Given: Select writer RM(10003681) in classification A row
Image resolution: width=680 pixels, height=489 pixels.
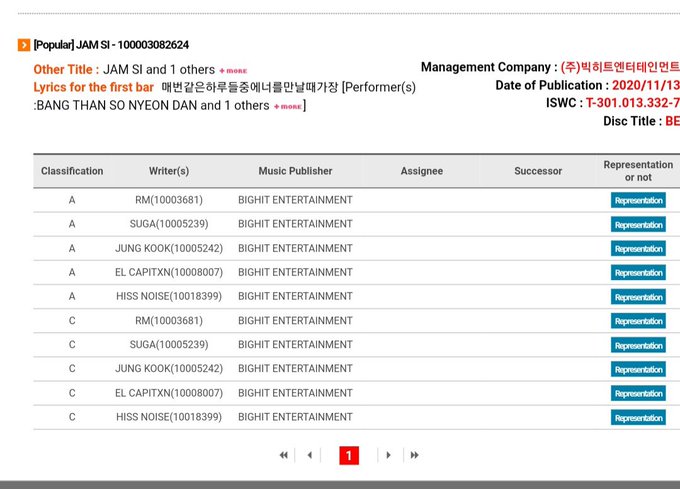Looking at the screenshot, I should coord(169,200).
